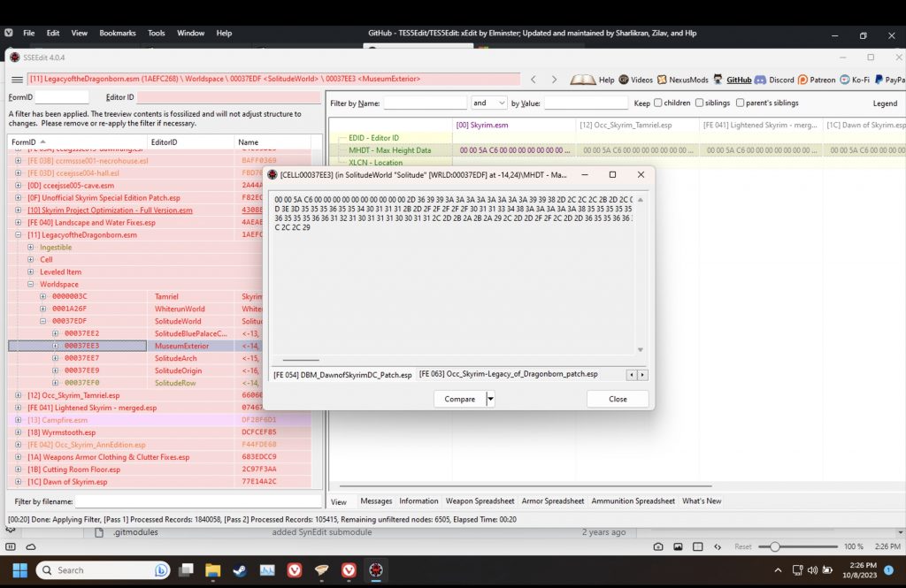Viewport: 906px width, 588px height.
Task: Open the hamburger menu icon in SSEEdit
Action: point(16,80)
